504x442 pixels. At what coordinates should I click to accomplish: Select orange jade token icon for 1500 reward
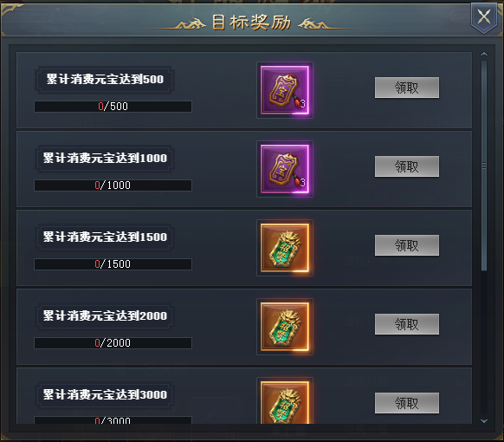coord(285,248)
